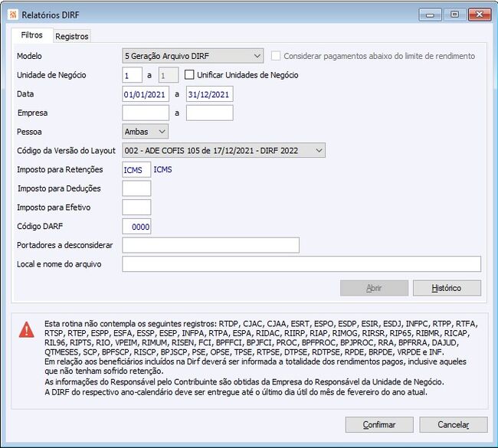Click the start date field 01/01/2021
498x448 pixels.
[146, 94]
